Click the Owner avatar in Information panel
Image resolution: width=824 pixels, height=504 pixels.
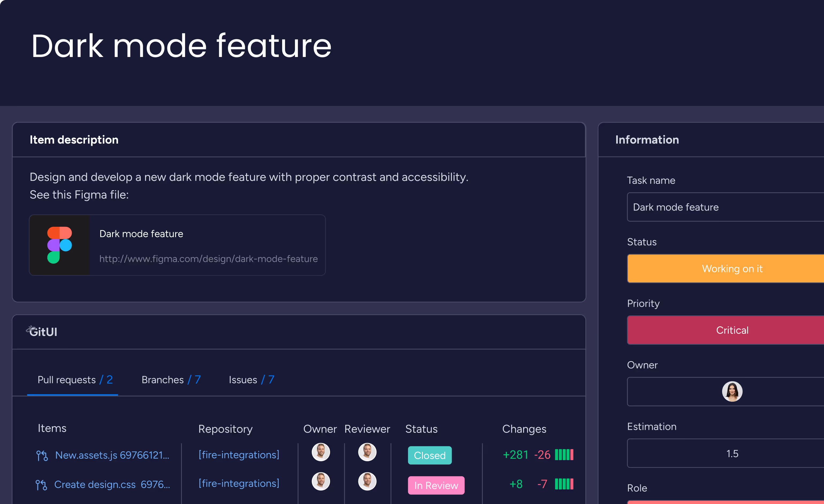[732, 391]
